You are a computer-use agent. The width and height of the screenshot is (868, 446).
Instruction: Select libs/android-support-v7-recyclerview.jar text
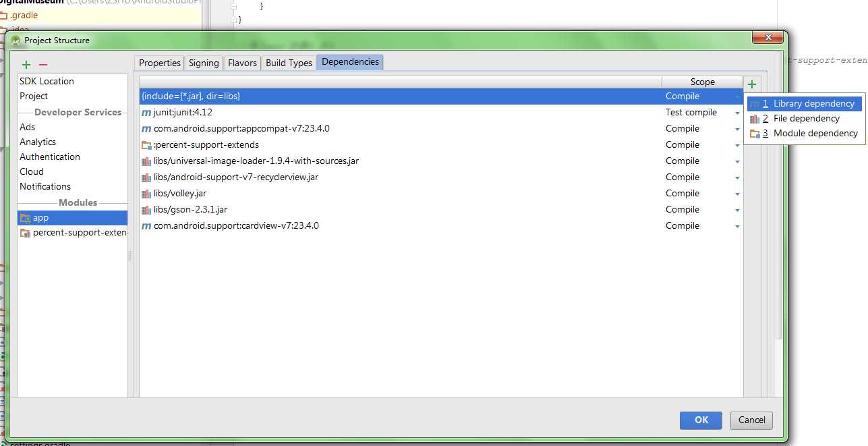pyautogui.click(x=236, y=177)
